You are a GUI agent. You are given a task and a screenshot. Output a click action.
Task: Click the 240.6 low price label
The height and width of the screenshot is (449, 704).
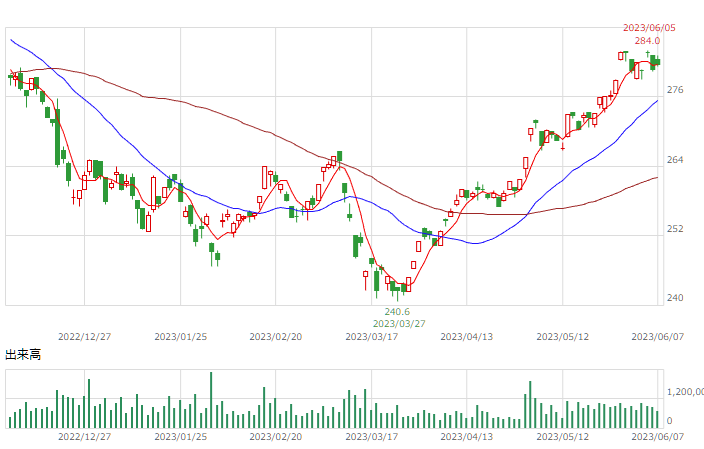tap(397, 312)
